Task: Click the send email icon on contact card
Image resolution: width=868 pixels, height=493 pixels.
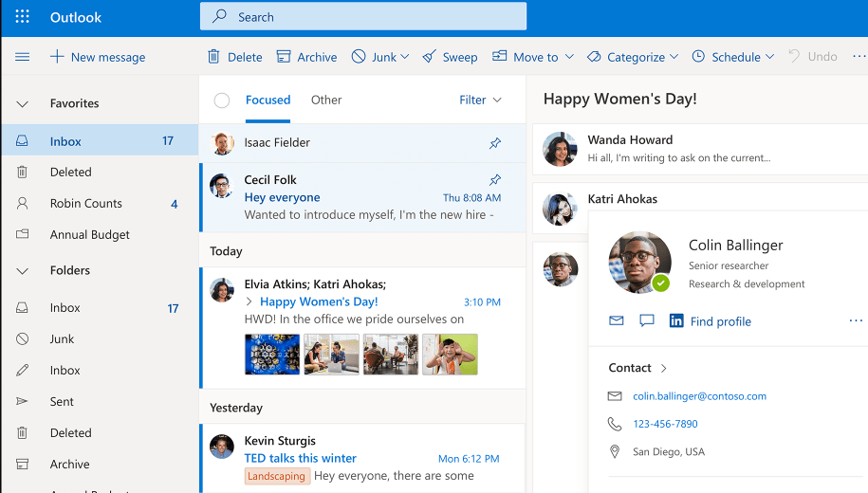Action: click(616, 320)
